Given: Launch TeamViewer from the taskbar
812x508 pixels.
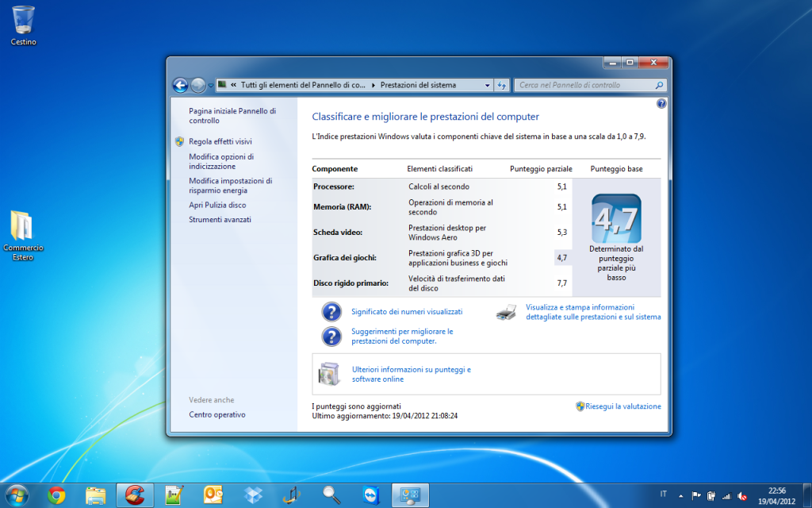Looking at the screenshot, I should pos(371,495).
